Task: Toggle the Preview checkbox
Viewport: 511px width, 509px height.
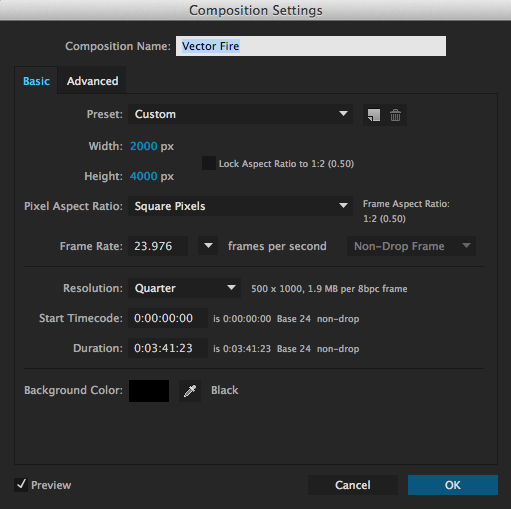Action: [x=21, y=485]
